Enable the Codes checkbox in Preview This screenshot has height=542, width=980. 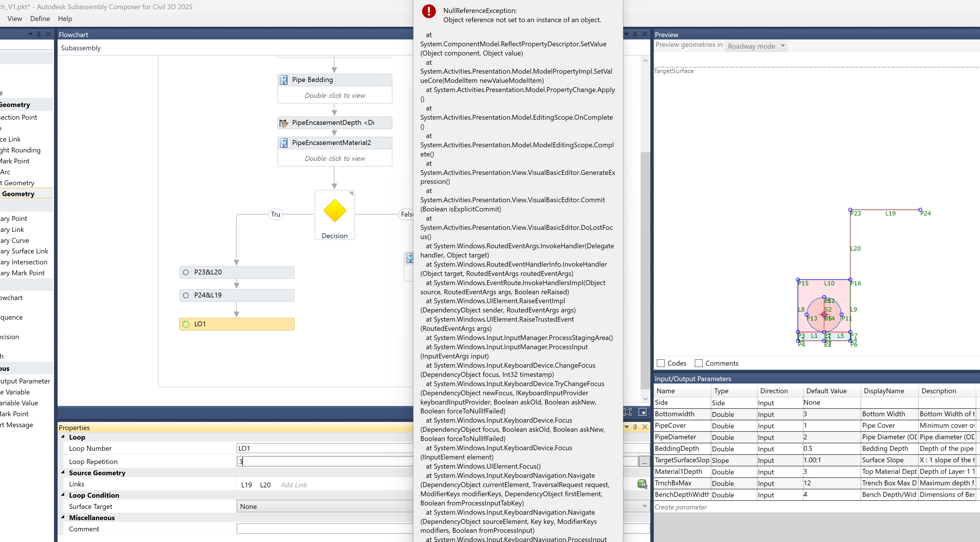coord(661,363)
